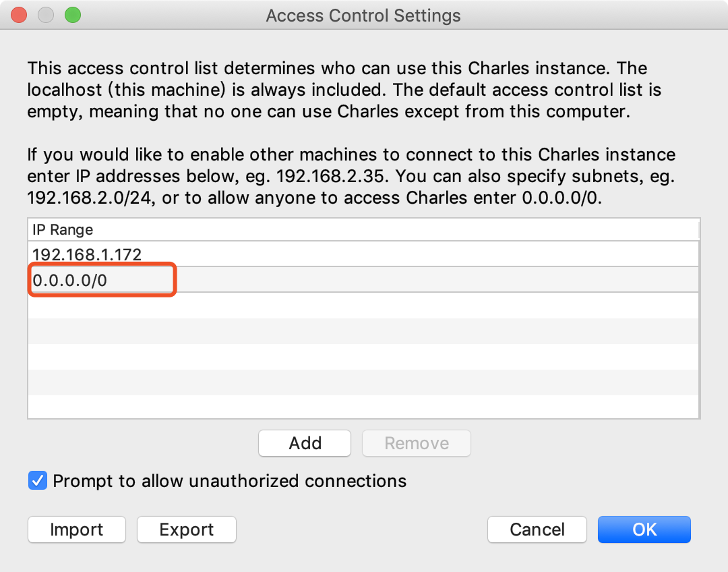
Task: Confirm settings with the OK button
Action: click(644, 530)
